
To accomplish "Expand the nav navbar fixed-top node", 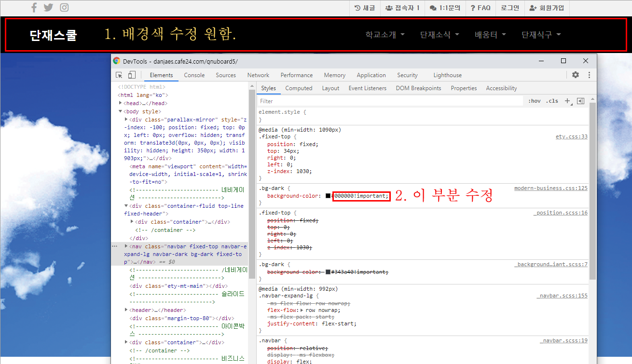I will 126,246.
